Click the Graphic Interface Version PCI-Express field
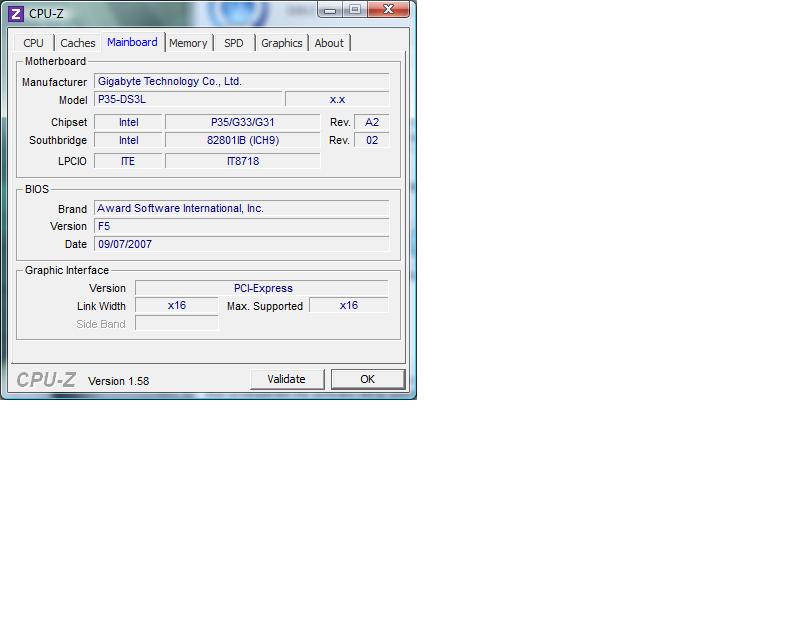The image size is (800, 635). tap(261, 288)
